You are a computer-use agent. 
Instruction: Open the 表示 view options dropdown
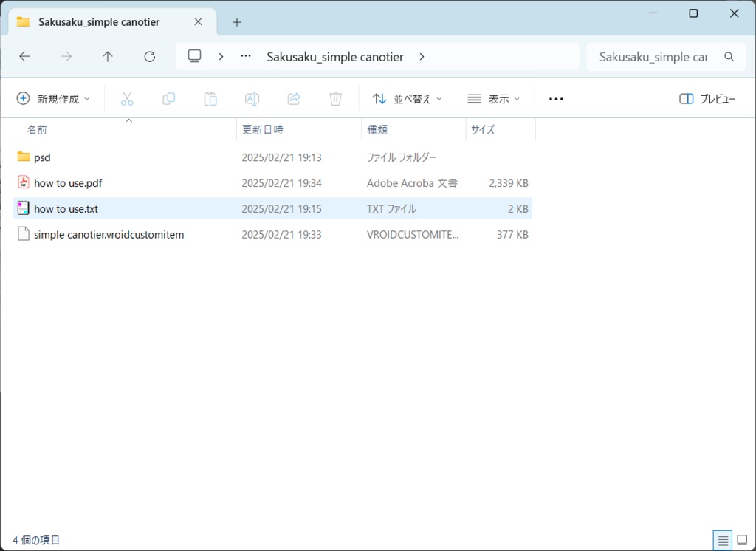pyautogui.click(x=494, y=99)
